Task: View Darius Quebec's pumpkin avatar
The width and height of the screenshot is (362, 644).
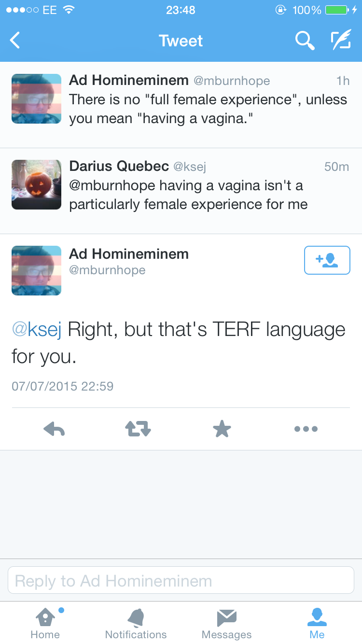Action: pyautogui.click(x=36, y=184)
